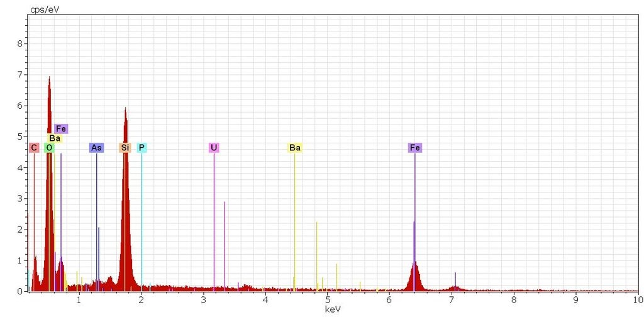644x317 pixels.
Task: Select the orange Si element label
Action: [x=125, y=148]
